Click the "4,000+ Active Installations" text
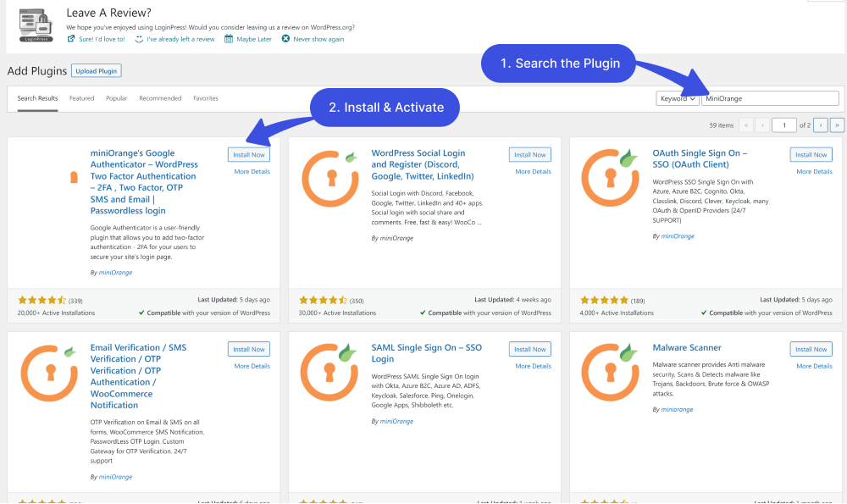 [617, 313]
